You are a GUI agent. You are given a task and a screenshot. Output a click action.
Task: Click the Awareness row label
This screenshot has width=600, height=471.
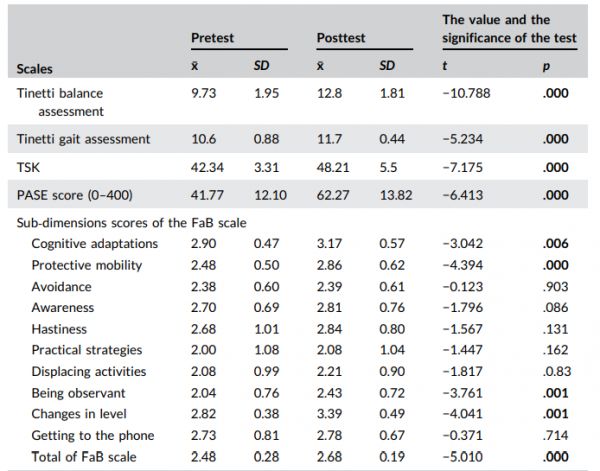[63, 308]
